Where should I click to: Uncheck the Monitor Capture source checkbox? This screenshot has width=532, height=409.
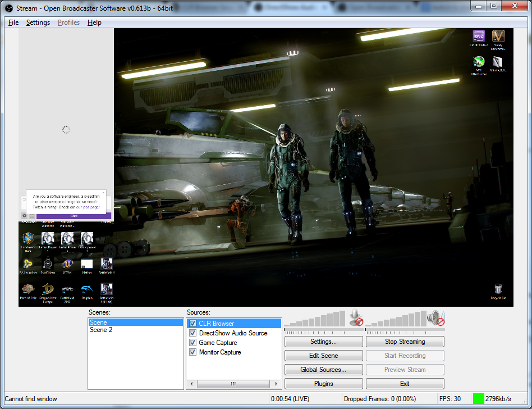[x=192, y=352]
